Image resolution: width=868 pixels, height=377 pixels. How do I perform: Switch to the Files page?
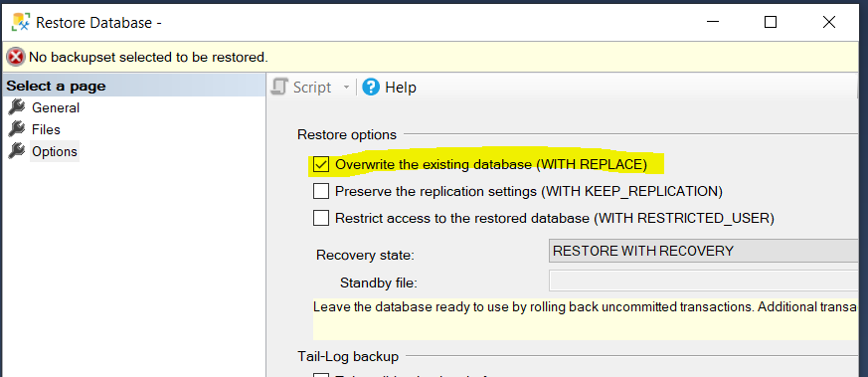pyautogui.click(x=46, y=129)
